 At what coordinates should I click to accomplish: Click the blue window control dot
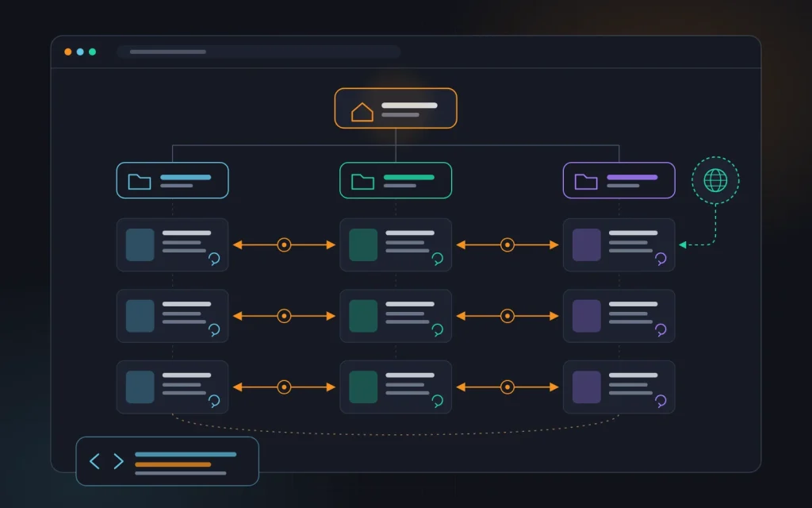[80, 52]
